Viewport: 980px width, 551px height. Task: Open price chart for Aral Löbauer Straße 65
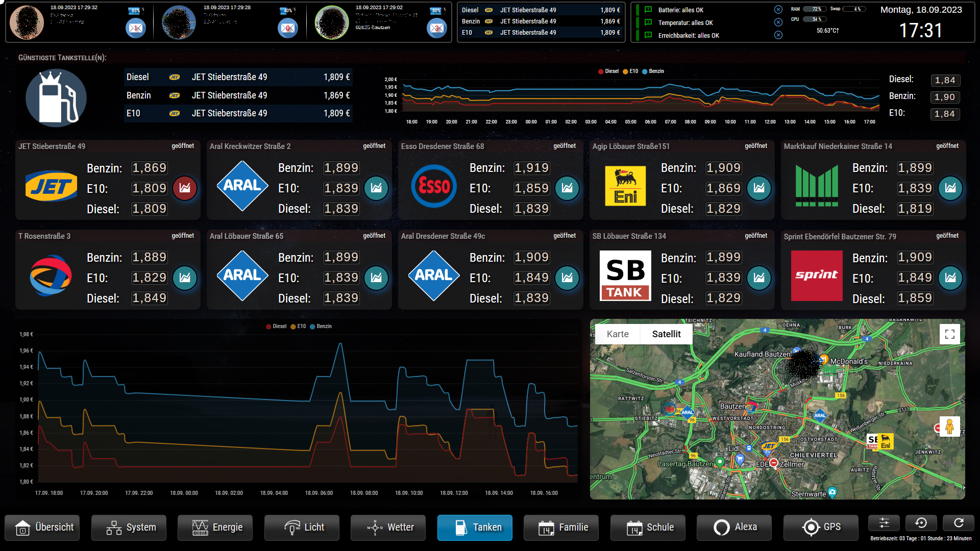(376, 278)
